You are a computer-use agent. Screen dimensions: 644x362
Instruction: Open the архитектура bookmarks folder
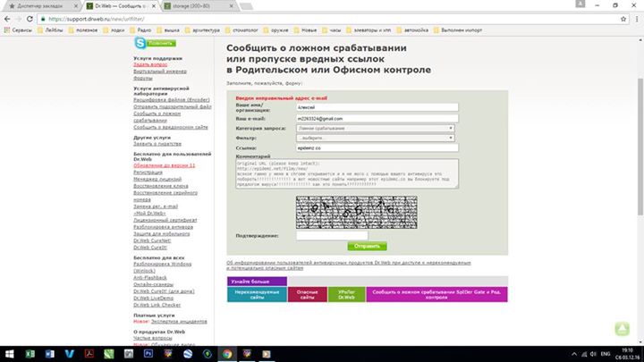pyautogui.click(x=202, y=30)
